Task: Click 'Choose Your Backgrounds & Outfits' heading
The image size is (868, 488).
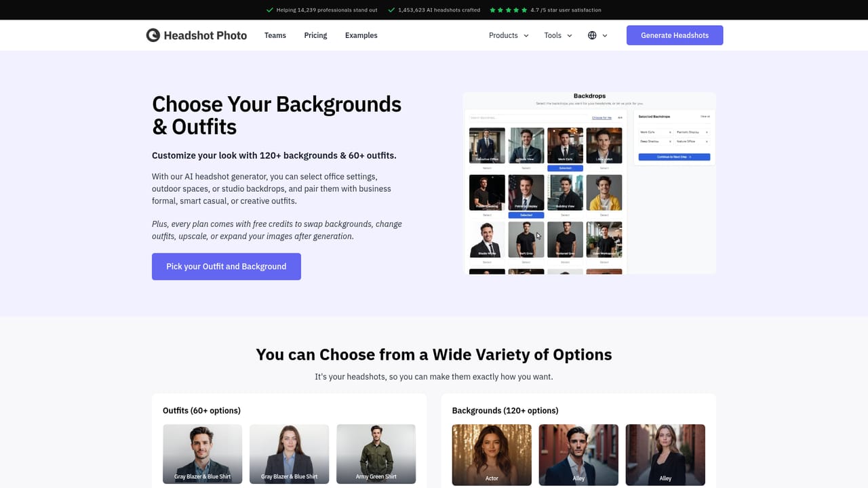Action: (277, 115)
